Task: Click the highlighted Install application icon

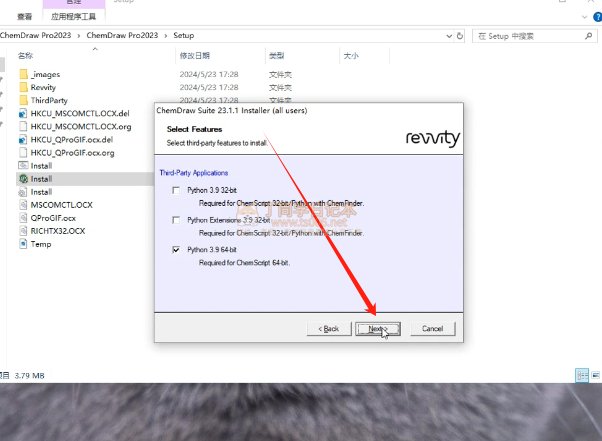Action: point(23,178)
